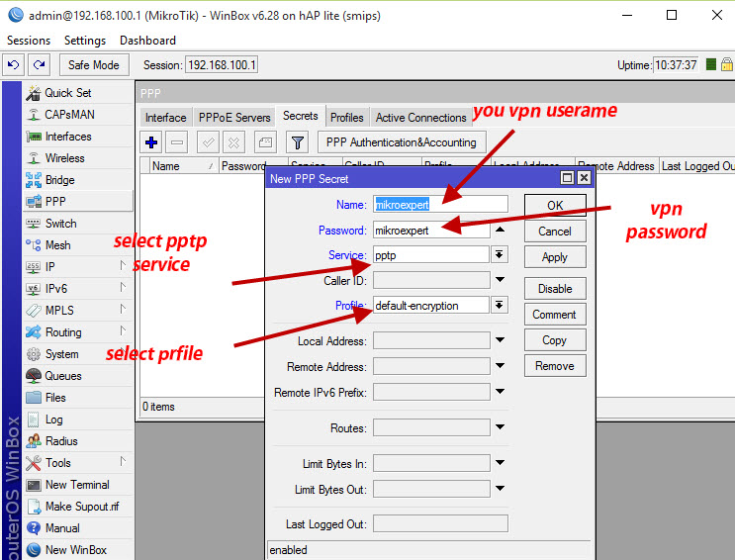
Task: Click Cancel in New PPP Secret
Action: 555,232
